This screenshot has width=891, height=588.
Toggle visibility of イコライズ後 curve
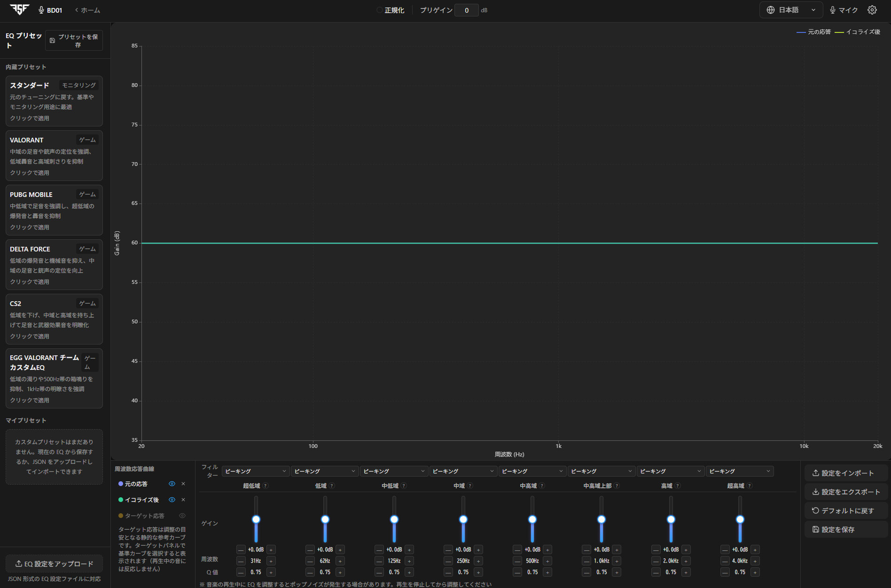172,500
